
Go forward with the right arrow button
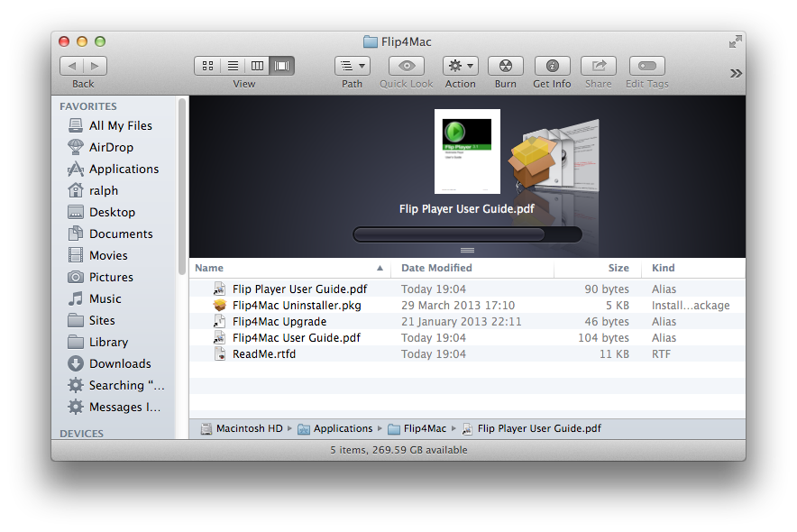click(95, 66)
